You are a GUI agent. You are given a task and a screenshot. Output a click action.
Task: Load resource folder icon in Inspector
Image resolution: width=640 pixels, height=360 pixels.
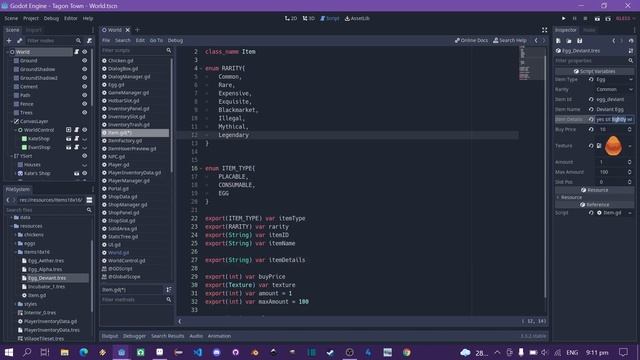[x=569, y=41]
